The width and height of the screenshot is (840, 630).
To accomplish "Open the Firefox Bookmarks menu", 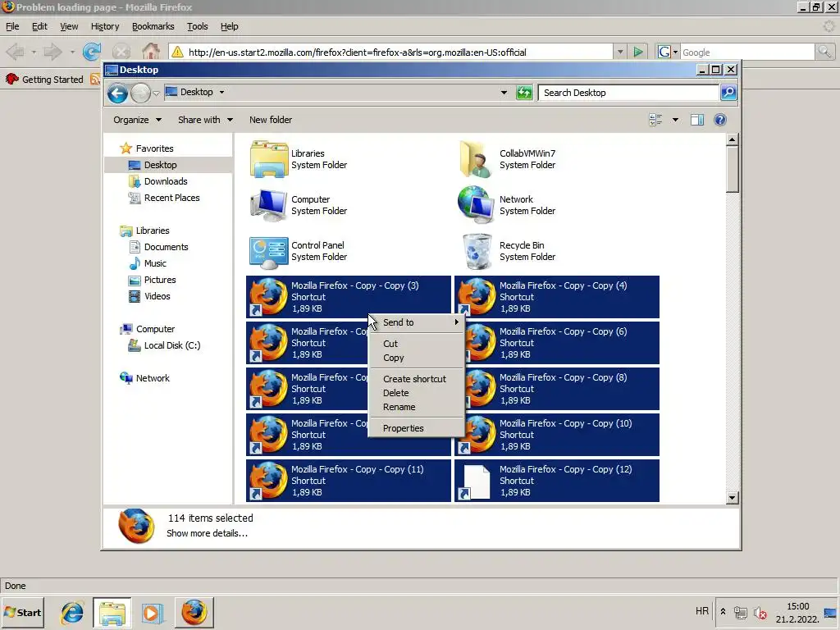I will point(153,26).
